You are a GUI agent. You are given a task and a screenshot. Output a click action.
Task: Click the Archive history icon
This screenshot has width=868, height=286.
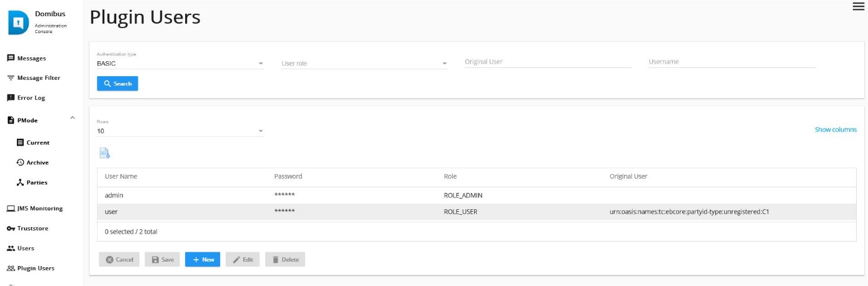coord(21,162)
